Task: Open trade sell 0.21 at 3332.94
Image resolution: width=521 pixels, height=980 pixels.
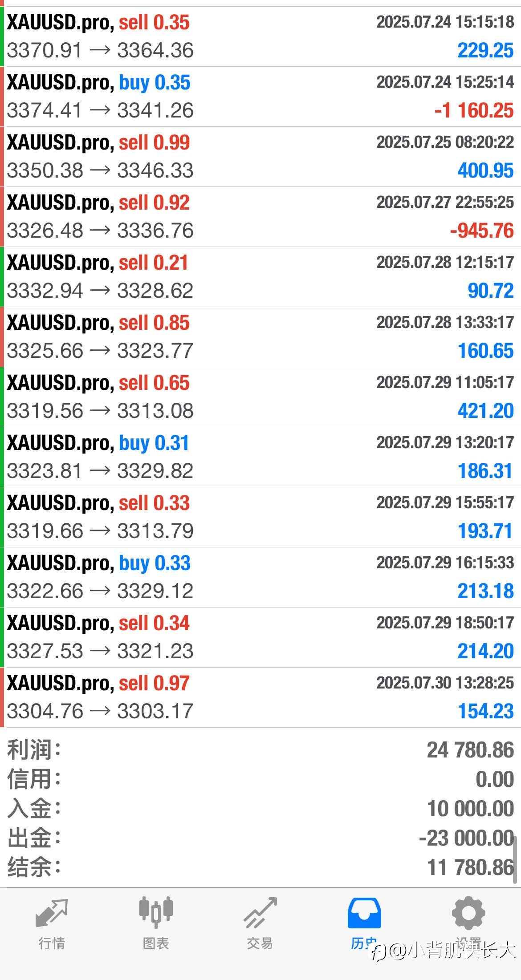Action: [260, 277]
